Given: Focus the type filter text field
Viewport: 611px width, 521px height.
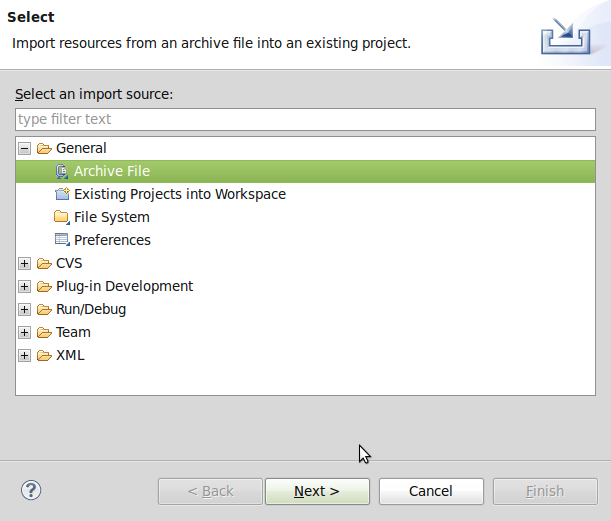Looking at the screenshot, I should tap(300, 119).
